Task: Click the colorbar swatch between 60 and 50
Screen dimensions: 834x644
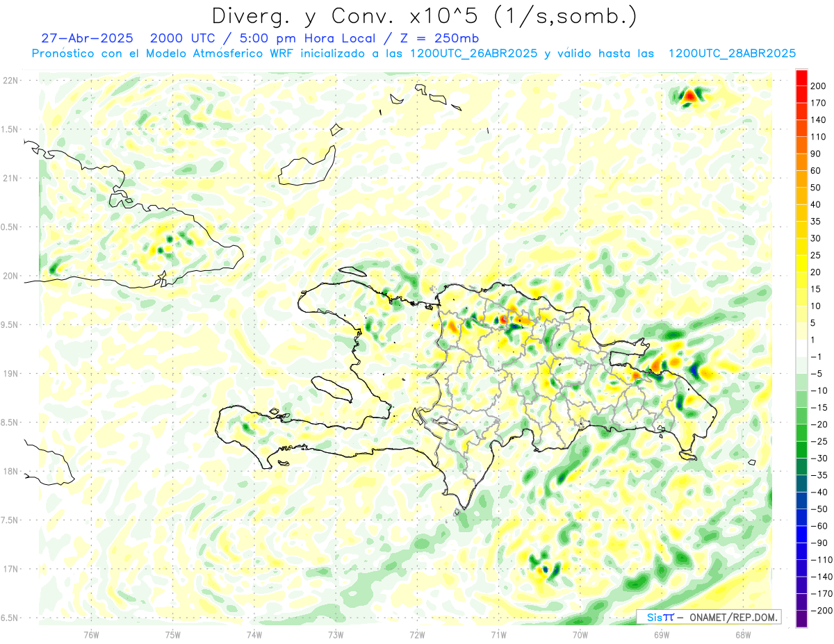Action: [x=801, y=179]
